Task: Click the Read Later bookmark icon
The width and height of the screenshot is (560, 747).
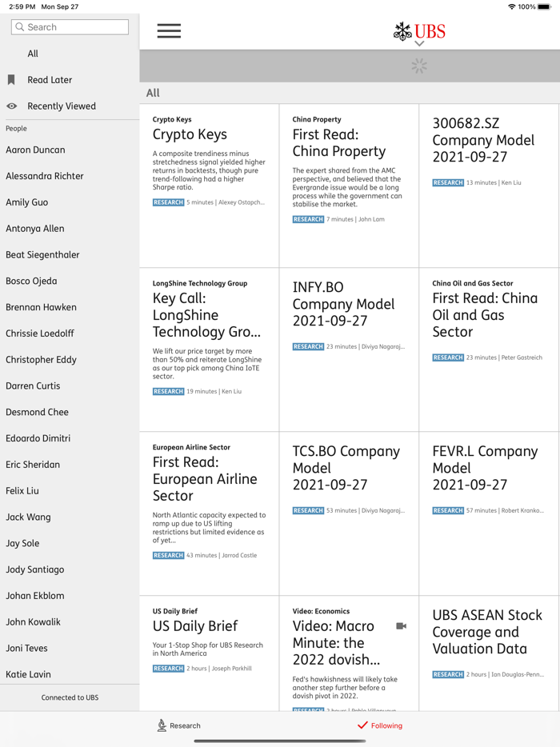Action: [11, 79]
